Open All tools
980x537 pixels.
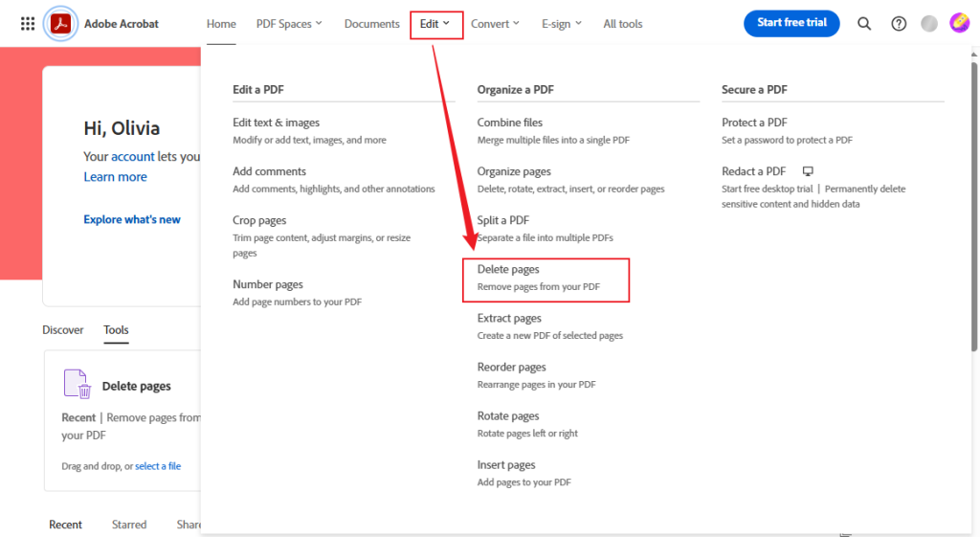click(x=622, y=24)
